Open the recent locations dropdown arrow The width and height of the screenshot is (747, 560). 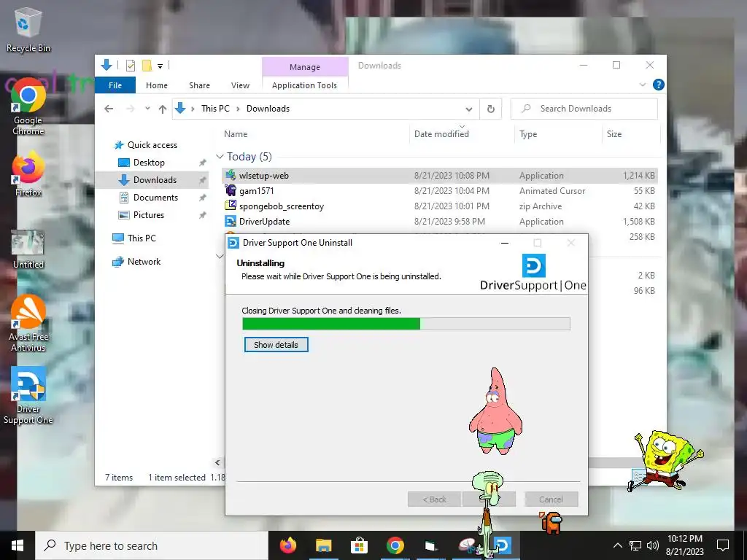(147, 109)
